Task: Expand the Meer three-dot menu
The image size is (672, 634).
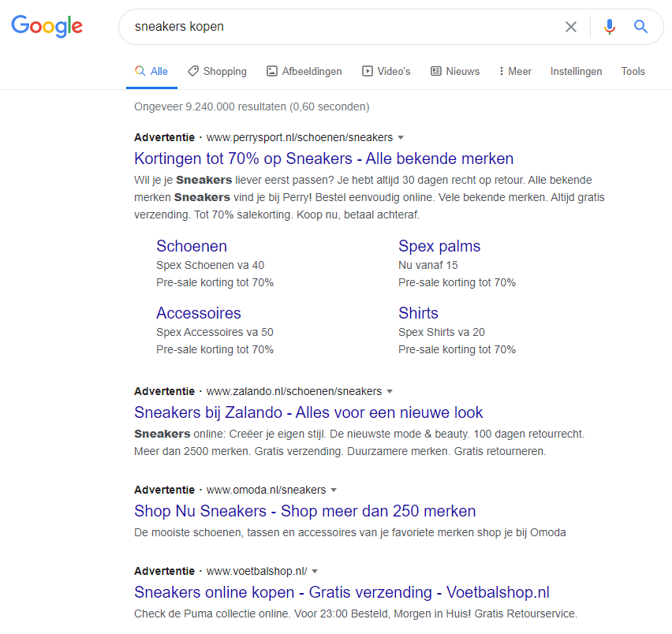Action: click(515, 71)
